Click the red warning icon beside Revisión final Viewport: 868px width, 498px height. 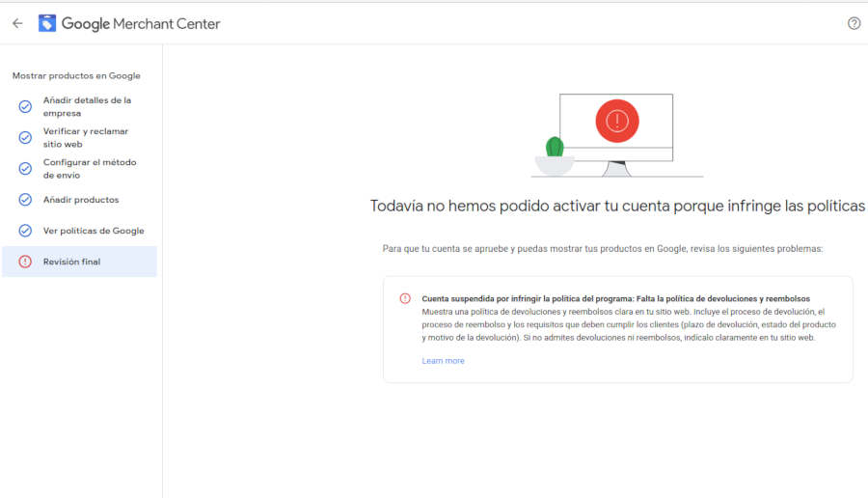[x=25, y=262]
